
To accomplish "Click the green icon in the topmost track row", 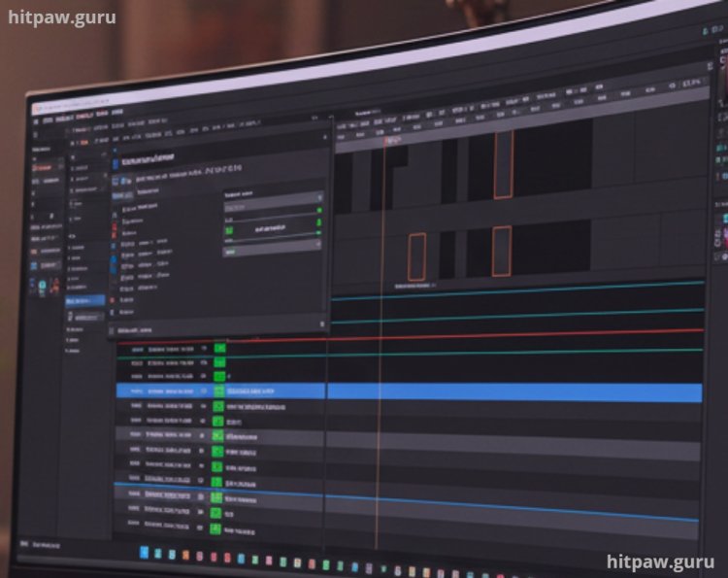I will pyautogui.click(x=219, y=348).
